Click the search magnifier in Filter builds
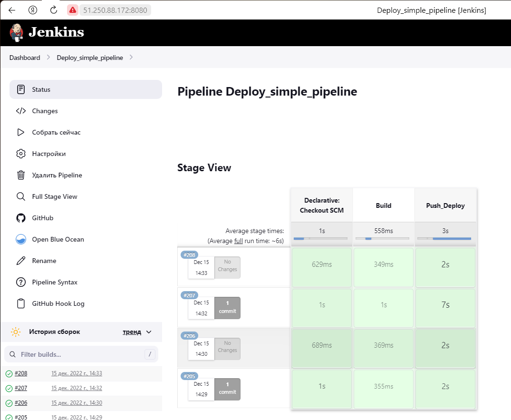This screenshot has height=420, width=511. [x=12, y=354]
